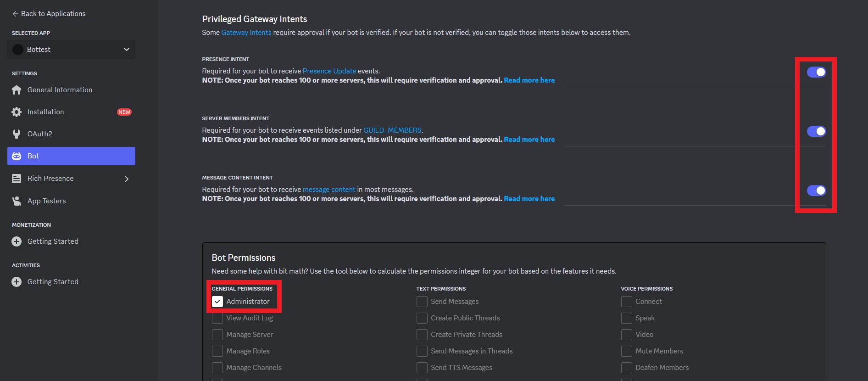Enable the Video permission checkbox
Viewport: 868px width, 381px height.
627,335
